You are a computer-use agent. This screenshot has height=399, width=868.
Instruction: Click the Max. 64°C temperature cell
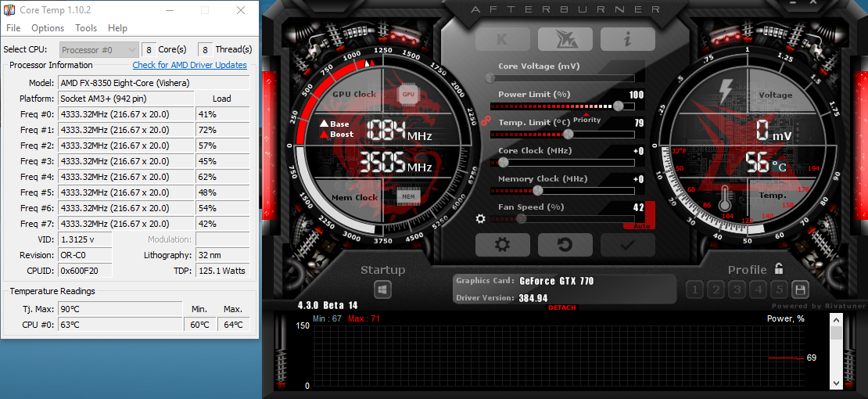(233, 324)
